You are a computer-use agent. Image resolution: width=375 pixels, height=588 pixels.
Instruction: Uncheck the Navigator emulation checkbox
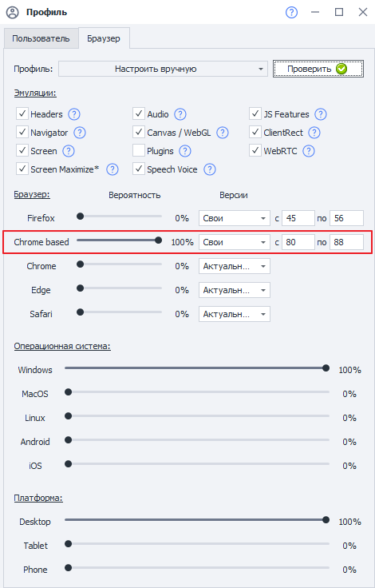[x=22, y=133]
